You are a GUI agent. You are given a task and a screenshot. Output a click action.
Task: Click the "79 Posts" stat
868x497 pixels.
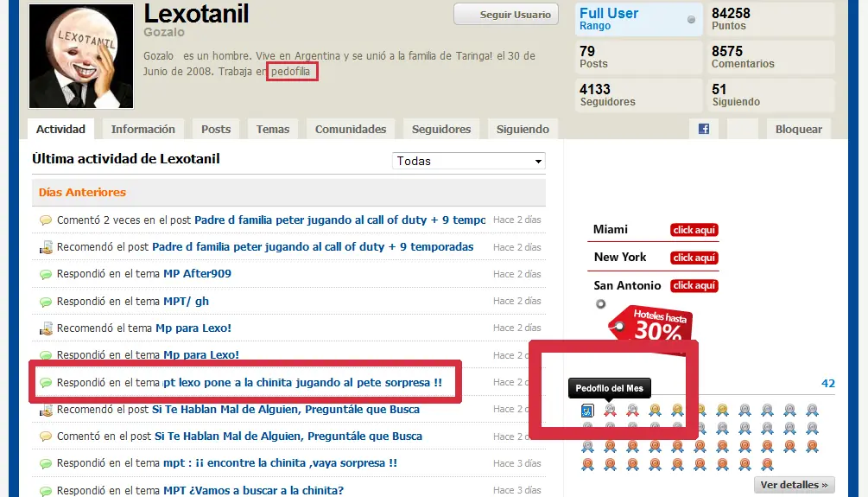click(x=639, y=57)
